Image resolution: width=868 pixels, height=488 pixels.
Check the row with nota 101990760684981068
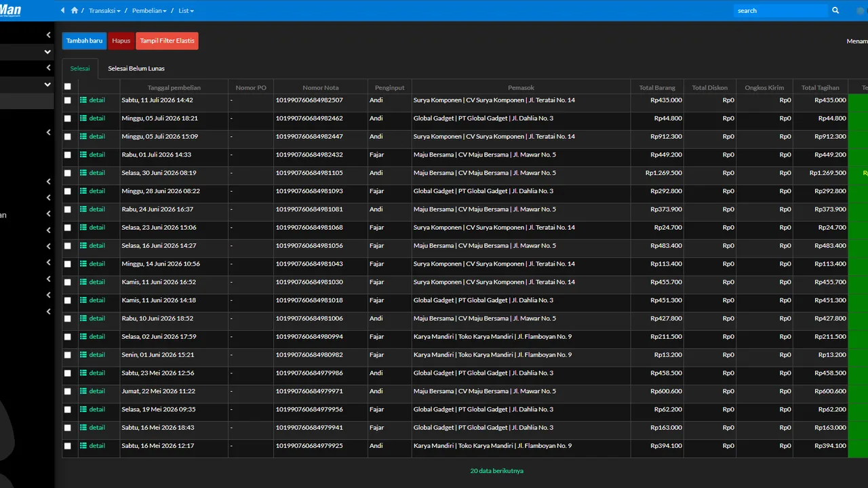[x=67, y=228]
